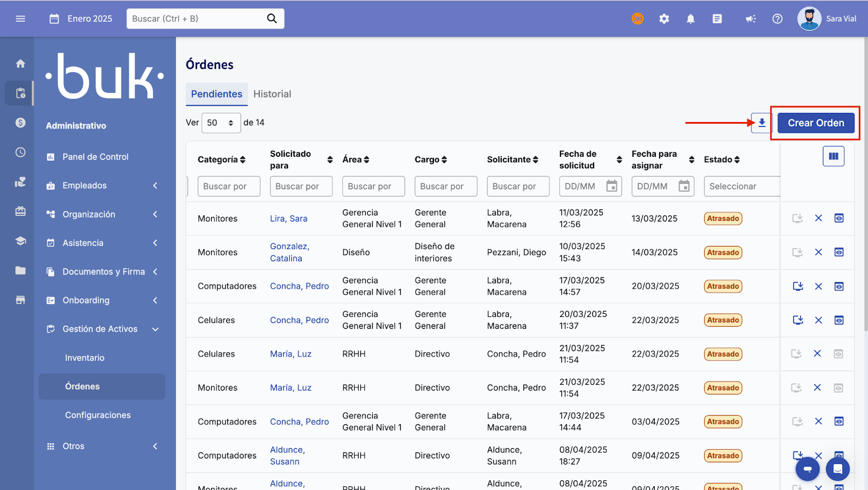Viewport: 868px width, 490px height.
Task: Click the Crear Orden button
Action: 815,123
